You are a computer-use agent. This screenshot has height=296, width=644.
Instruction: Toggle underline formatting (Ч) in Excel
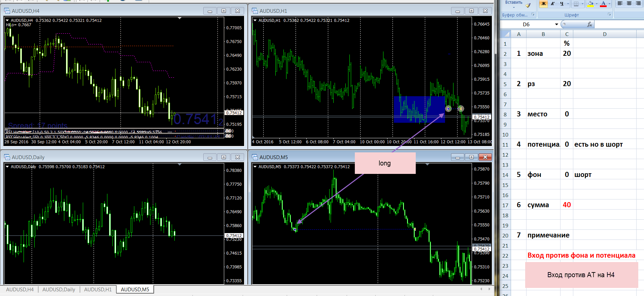pos(562,4)
